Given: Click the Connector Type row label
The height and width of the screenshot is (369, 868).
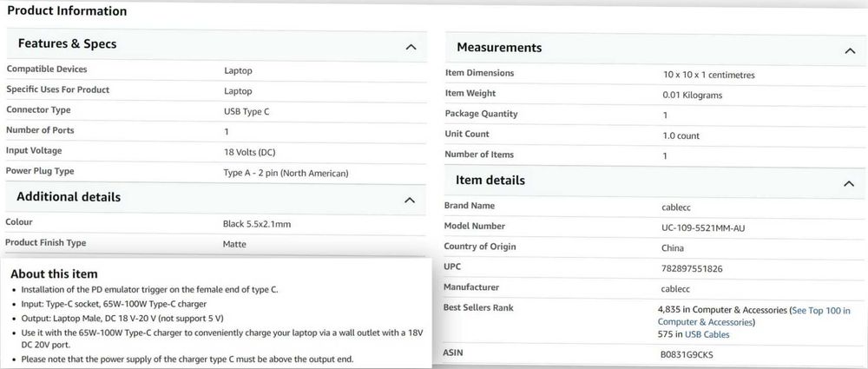Looking at the screenshot, I should pos(38,109).
